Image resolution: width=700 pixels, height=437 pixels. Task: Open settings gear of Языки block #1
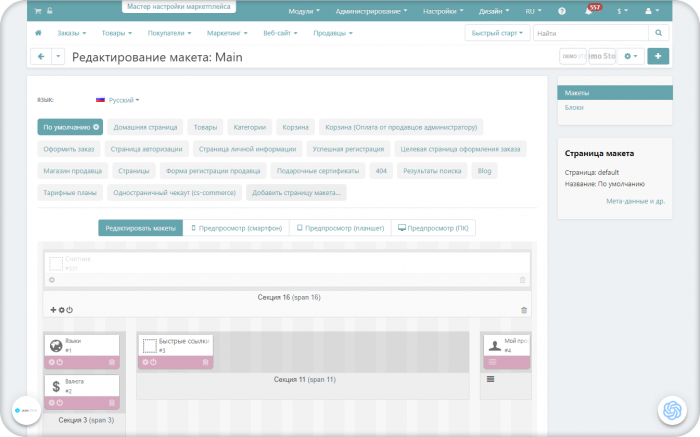click(52, 362)
